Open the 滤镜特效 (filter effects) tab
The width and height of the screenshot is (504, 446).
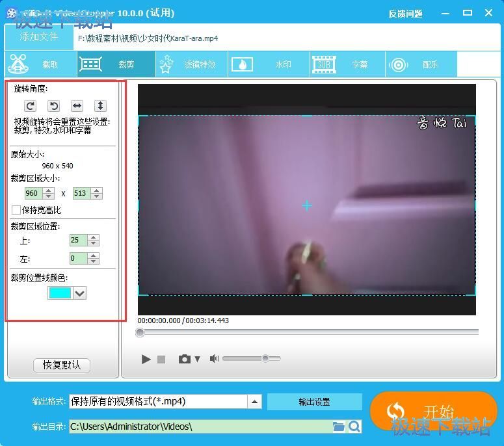click(x=192, y=64)
